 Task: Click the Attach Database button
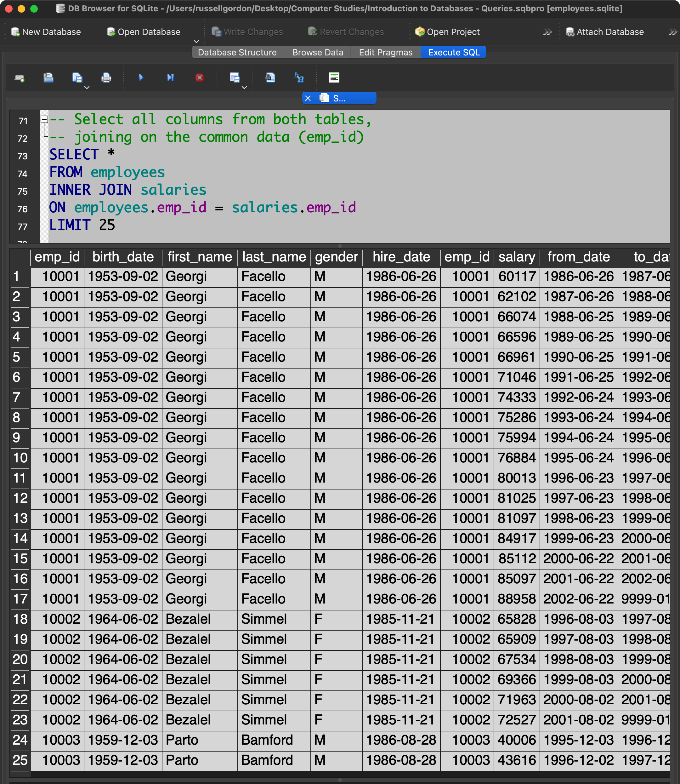605,32
